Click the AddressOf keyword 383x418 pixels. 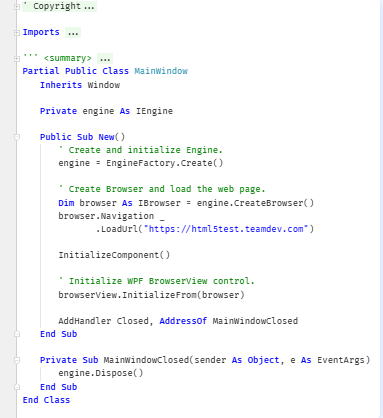click(183, 321)
